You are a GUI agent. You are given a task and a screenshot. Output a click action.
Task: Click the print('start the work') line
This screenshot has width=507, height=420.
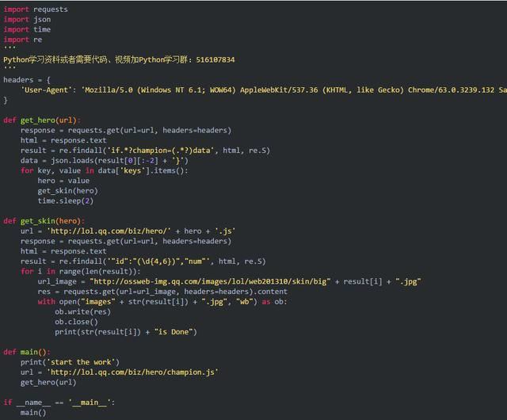[70, 362]
